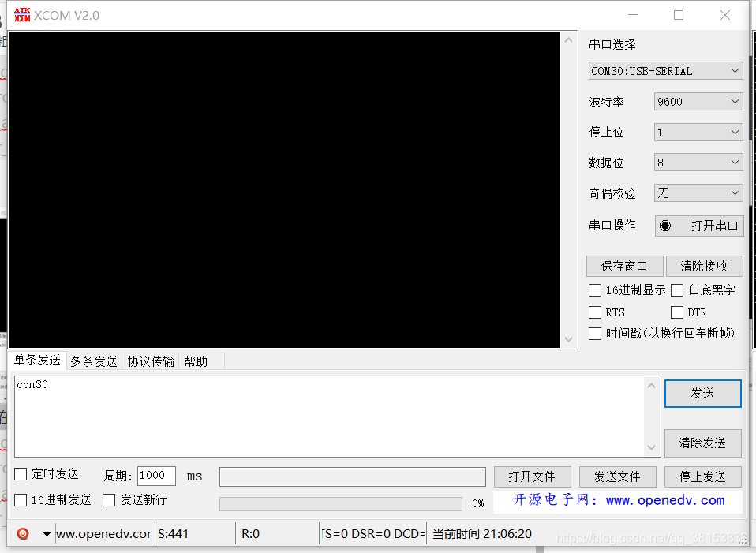Toggle the DTR checkbox
Screen dimensions: 756x553
coord(677,312)
